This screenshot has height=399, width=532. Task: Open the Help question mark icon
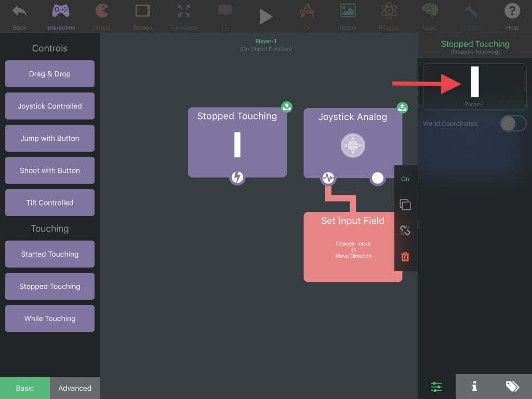coord(512,11)
